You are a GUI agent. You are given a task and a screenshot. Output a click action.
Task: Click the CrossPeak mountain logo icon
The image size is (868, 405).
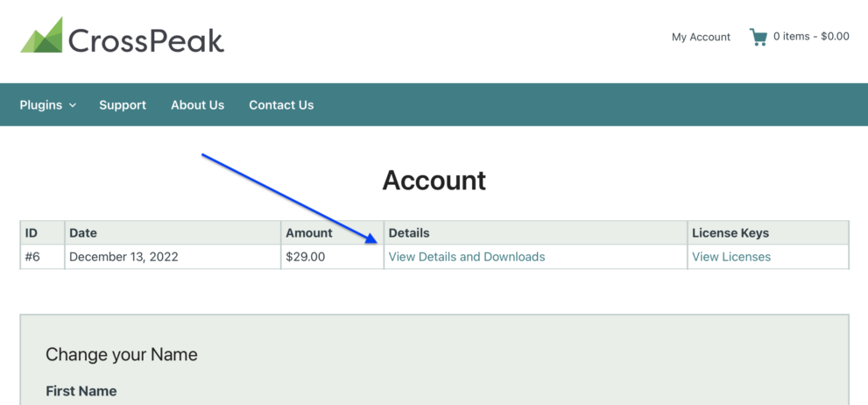41,36
